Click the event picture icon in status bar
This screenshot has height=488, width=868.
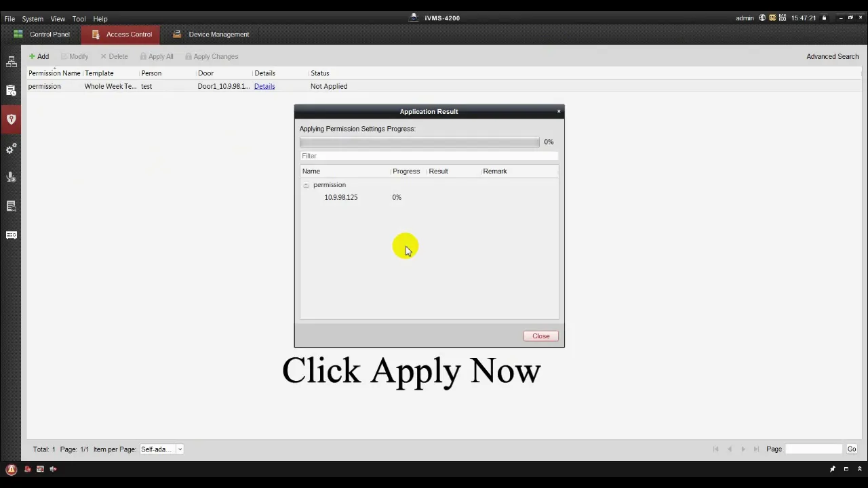point(40,469)
